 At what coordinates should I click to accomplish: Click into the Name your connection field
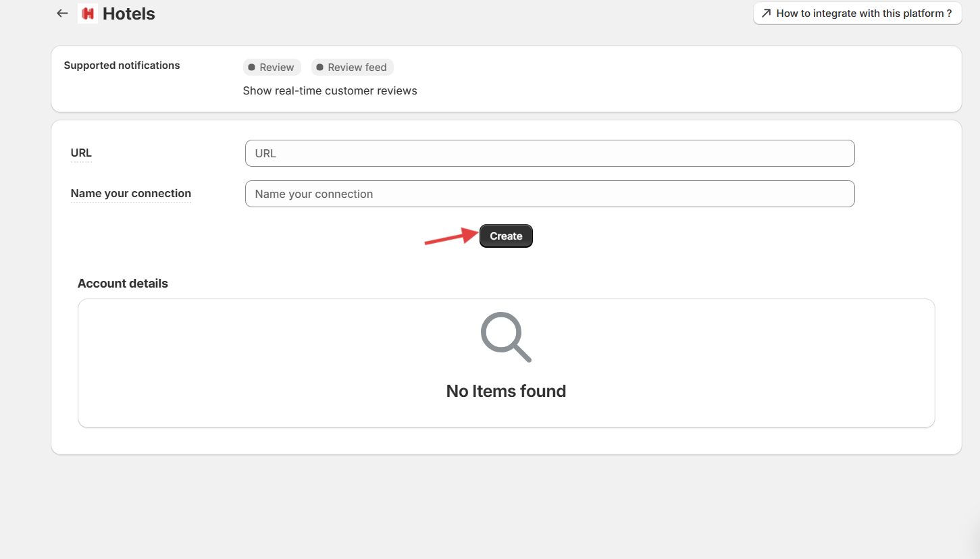549,194
